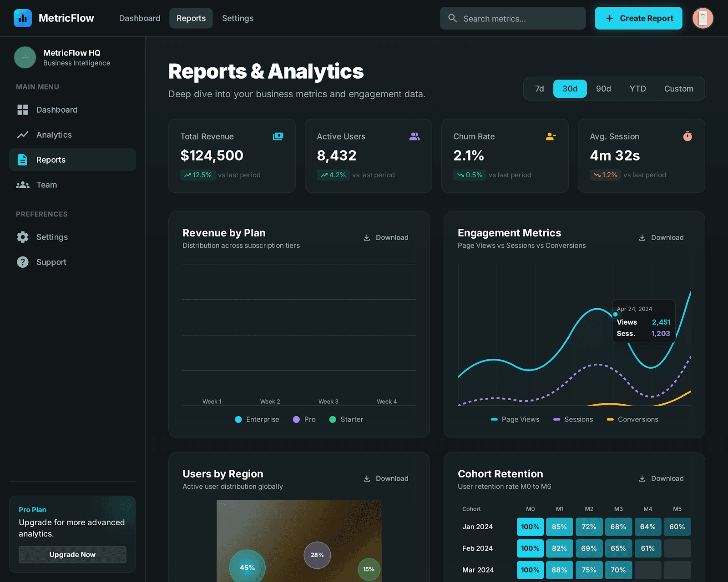
Task: Toggle the Sessions line in Engagement legend
Action: click(573, 419)
